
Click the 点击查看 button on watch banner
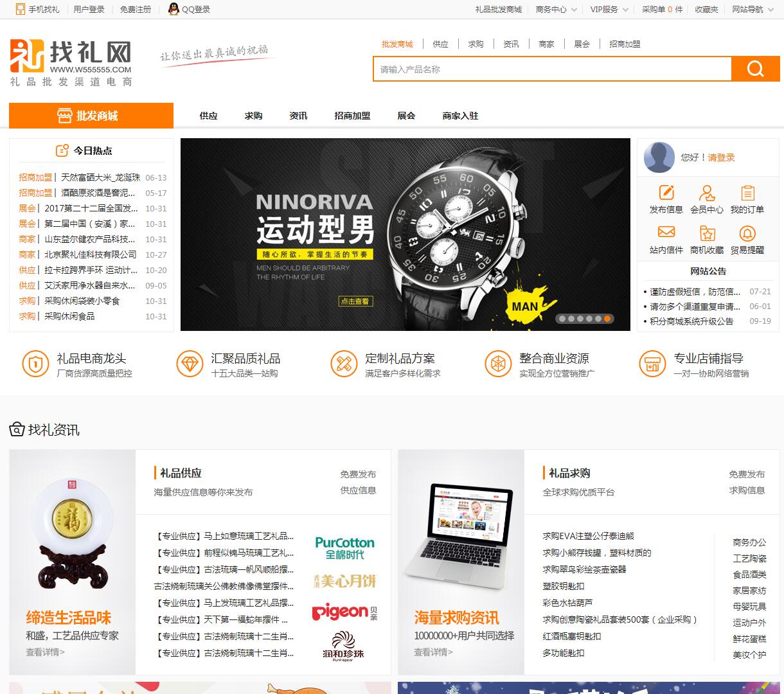click(355, 301)
